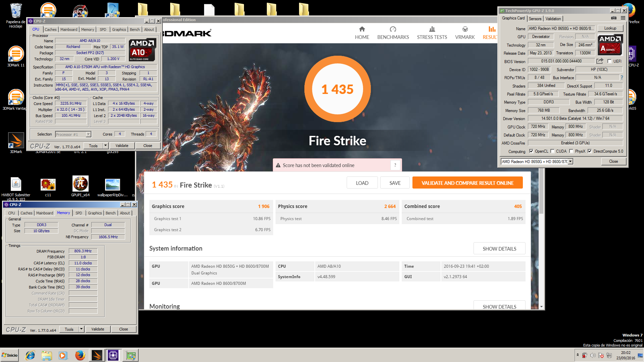This screenshot has height=362, width=644.
Task: Open the 3DMark 11 desktop shortcut
Action: tap(16, 56)
